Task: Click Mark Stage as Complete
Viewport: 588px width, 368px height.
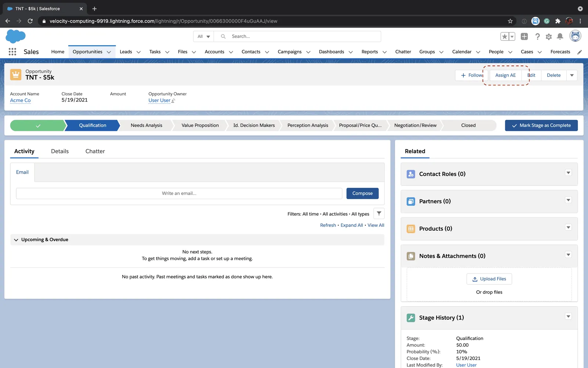Action: click(541, 125)
